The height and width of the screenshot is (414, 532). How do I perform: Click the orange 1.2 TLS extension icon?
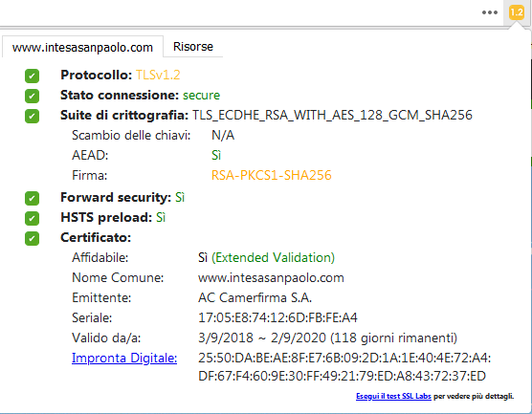(517, 12)
